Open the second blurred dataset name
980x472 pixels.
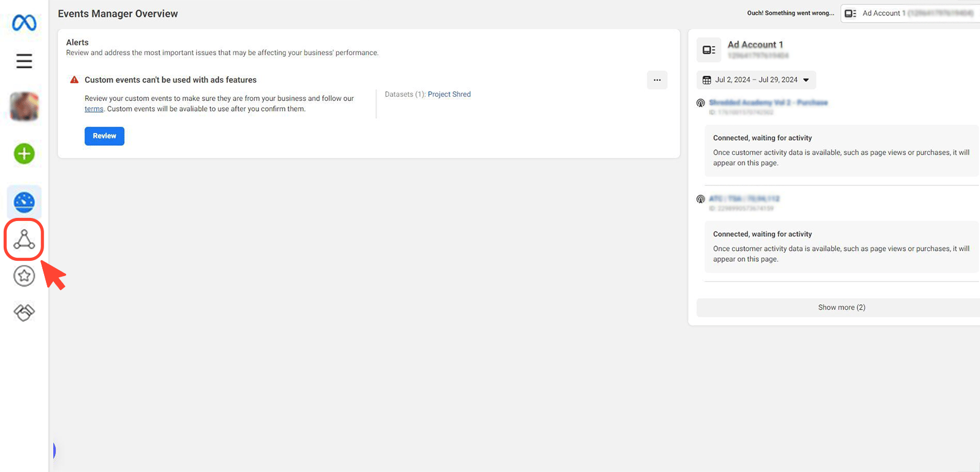coord(744,199)
